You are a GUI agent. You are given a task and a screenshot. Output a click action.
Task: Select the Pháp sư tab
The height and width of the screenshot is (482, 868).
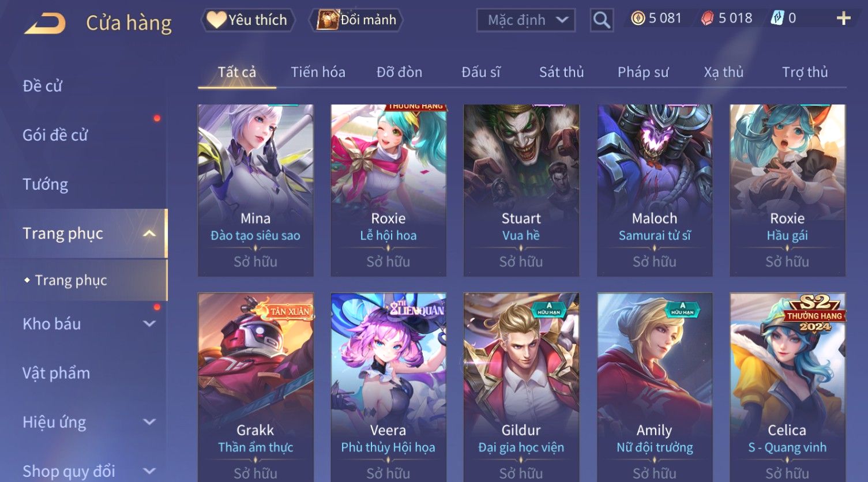(x=643, y=72)
